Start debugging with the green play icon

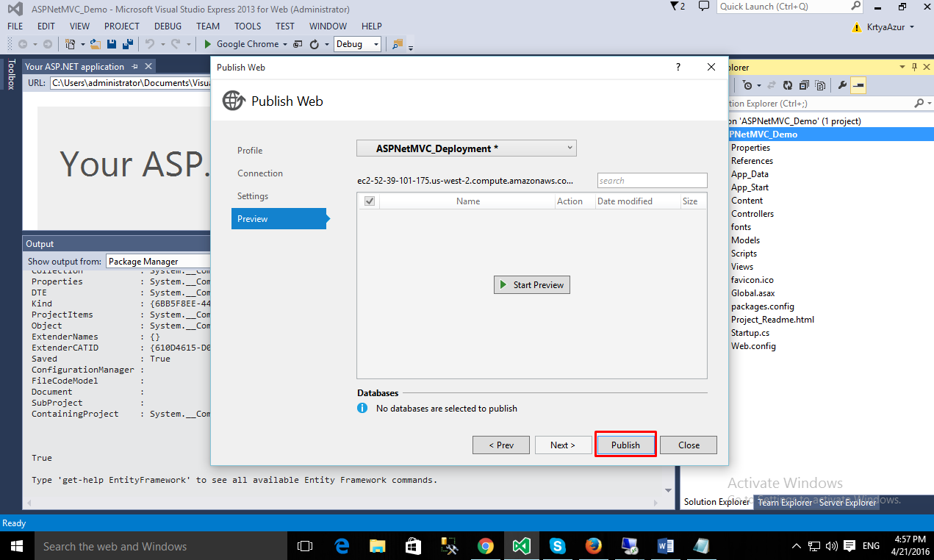point(208,44)
